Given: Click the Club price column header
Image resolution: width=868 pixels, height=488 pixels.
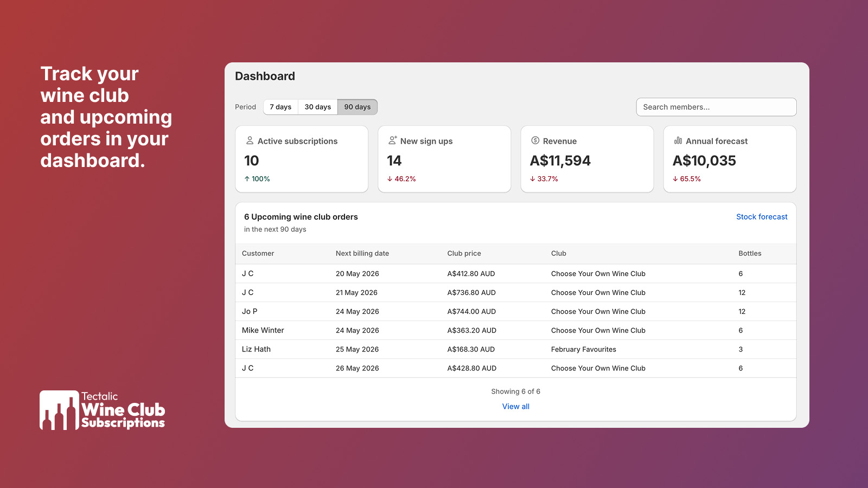Looking at the screenshot, I should [464, 253].
